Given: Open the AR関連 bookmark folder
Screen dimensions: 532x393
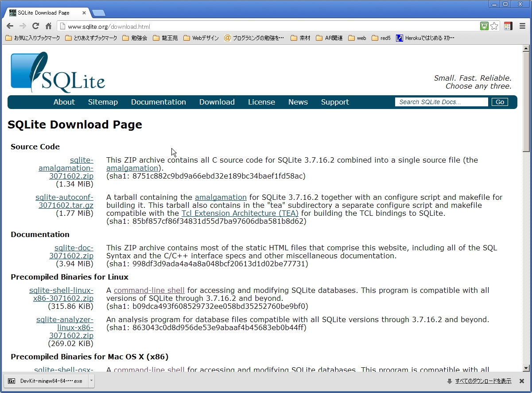Looking at the screenshot, I should tap(329, 38).
